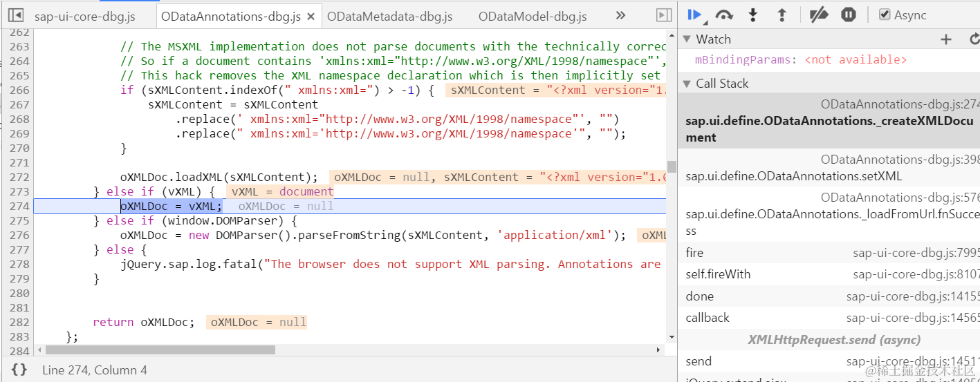Select the _createXMLDocument call stack frame
Viewport: 980px width, 382px height.
(829, 121)
